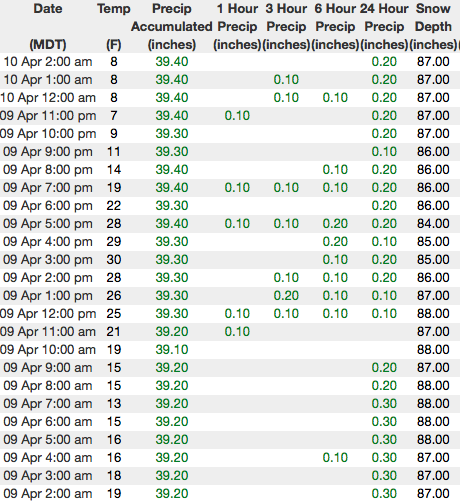Click the Date (MDT) column header

48,26
